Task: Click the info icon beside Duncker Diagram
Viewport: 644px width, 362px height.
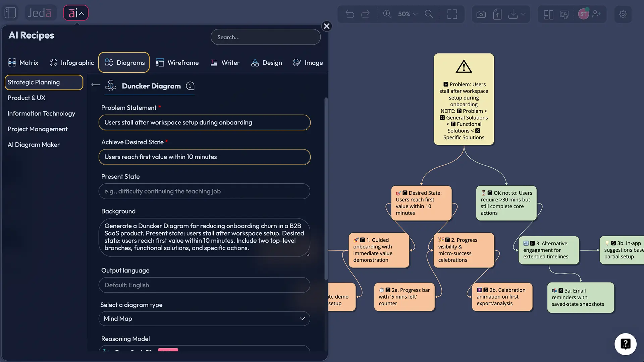Action: click(x=190, y=86)
